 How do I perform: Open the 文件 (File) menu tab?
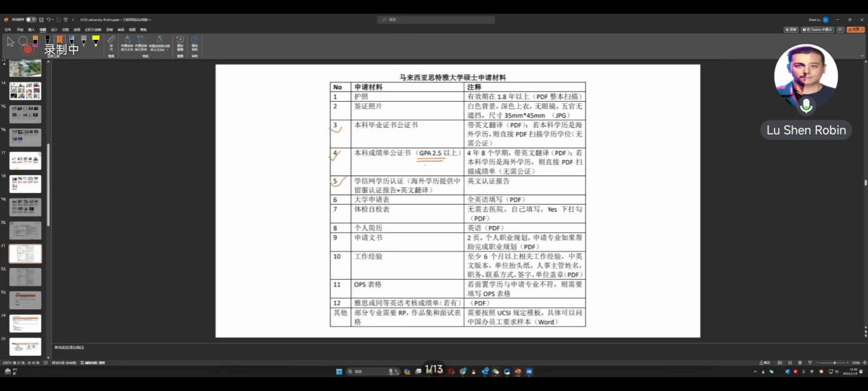point(8,30)
